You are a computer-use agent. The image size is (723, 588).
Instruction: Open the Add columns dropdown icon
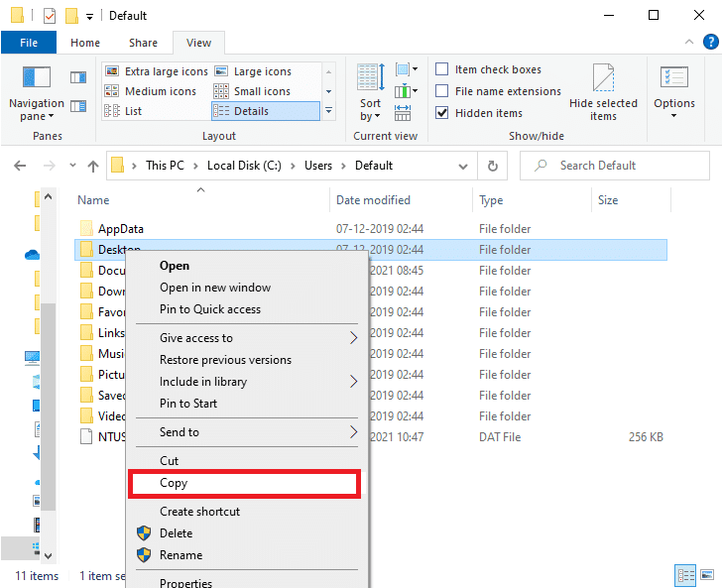[407, 91]
